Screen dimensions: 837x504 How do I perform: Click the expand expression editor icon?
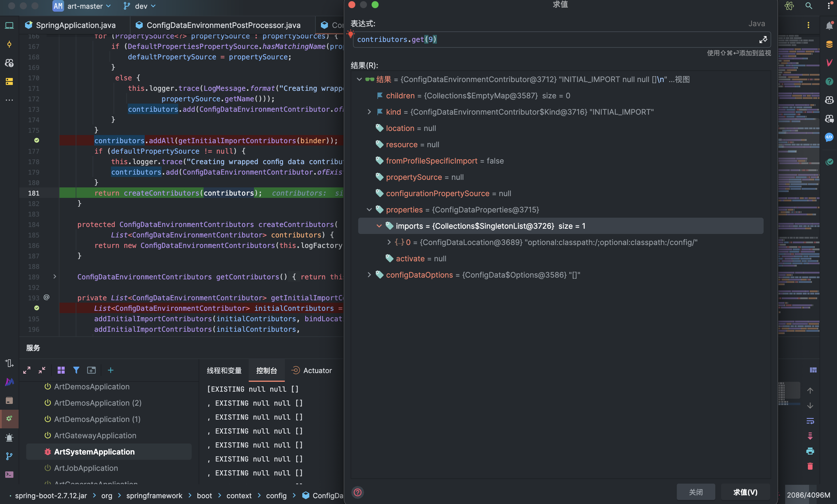point(763,40)
